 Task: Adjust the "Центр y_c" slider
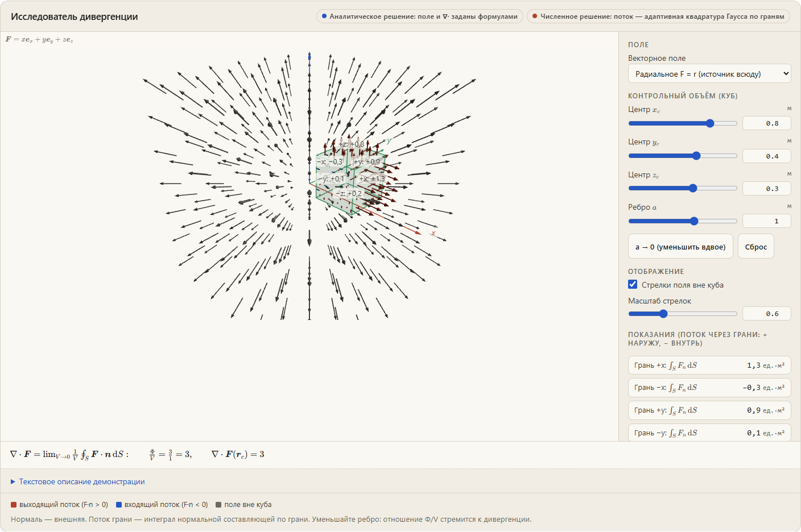[x=683, y=156]
